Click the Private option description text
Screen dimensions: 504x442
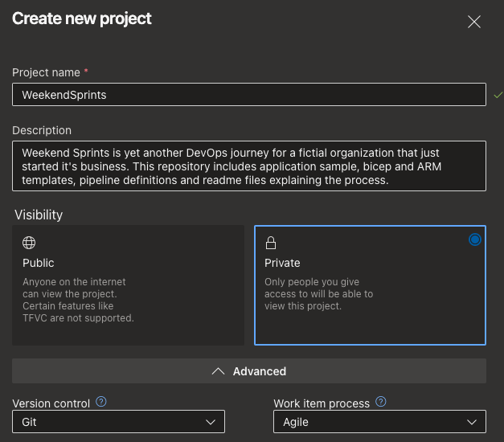318,294
